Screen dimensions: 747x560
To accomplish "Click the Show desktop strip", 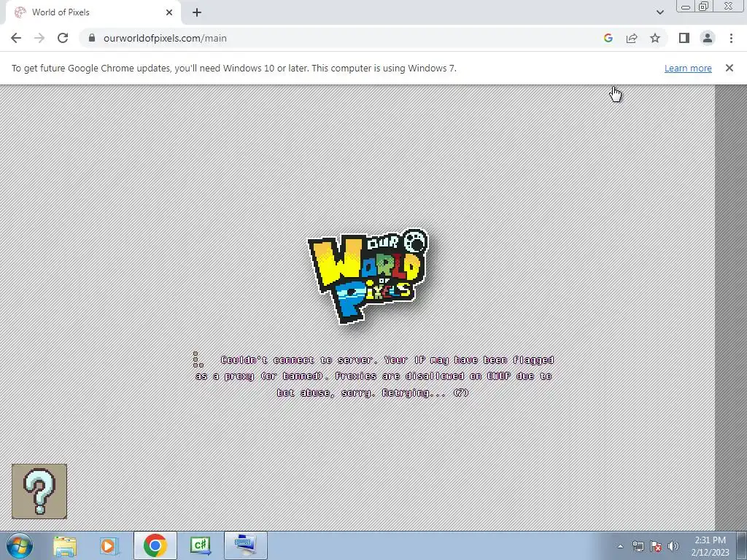I will (x=742, y=545).
